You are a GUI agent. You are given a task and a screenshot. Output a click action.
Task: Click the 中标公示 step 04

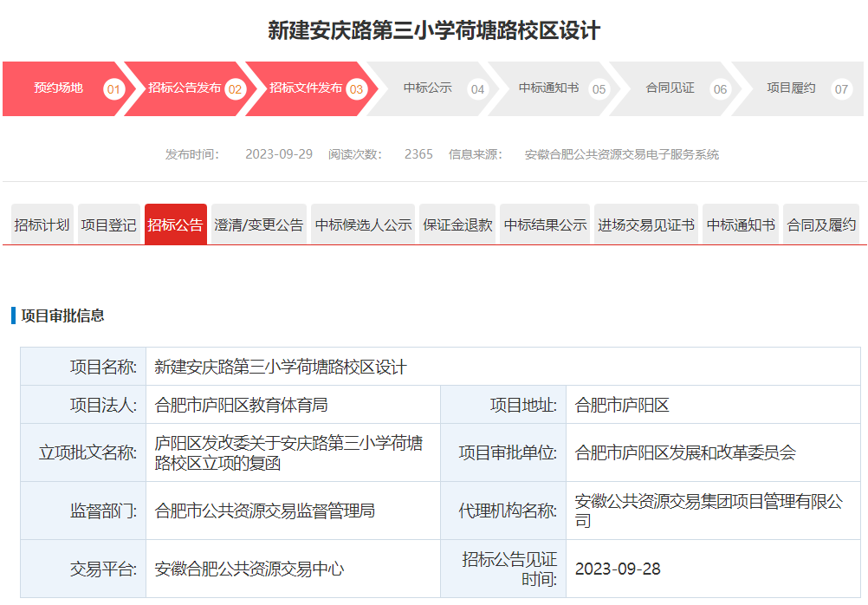433,88
